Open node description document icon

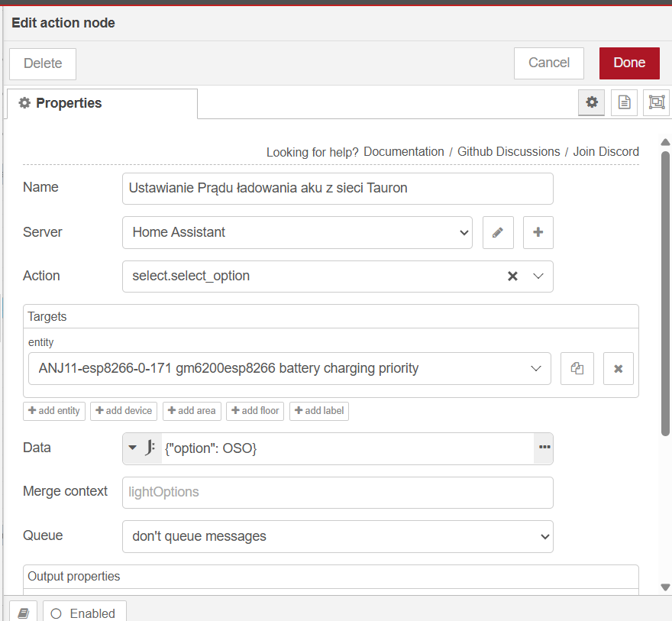(624, 102)
